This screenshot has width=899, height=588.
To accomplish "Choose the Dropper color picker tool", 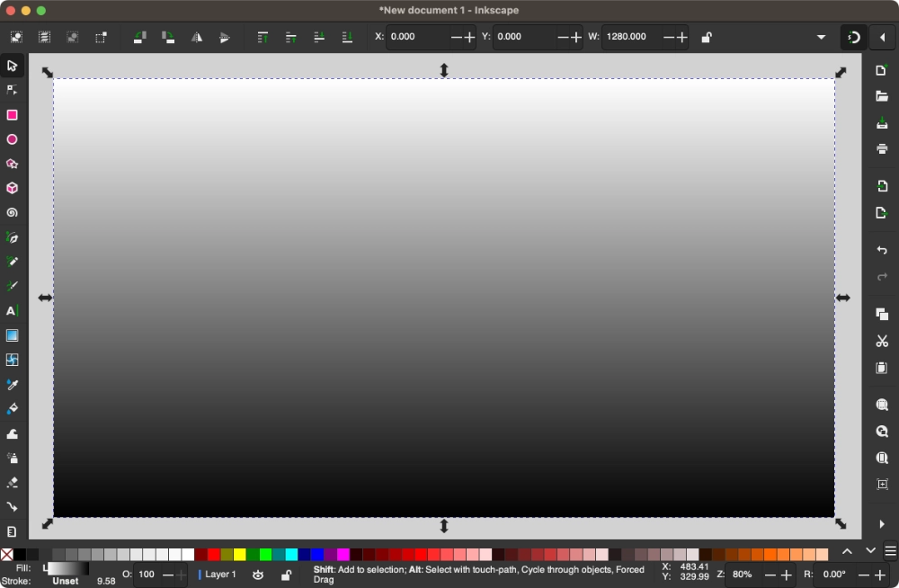I will (12, 384).
